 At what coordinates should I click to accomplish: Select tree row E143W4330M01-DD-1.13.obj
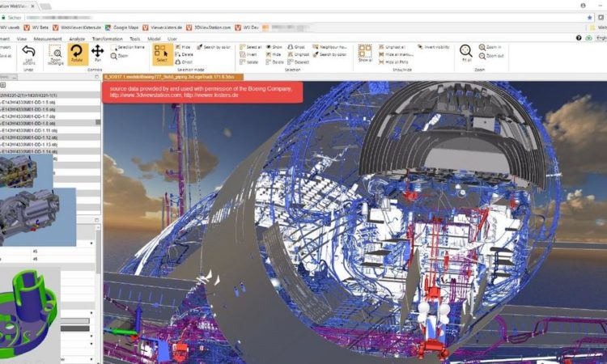pos(50,144)
